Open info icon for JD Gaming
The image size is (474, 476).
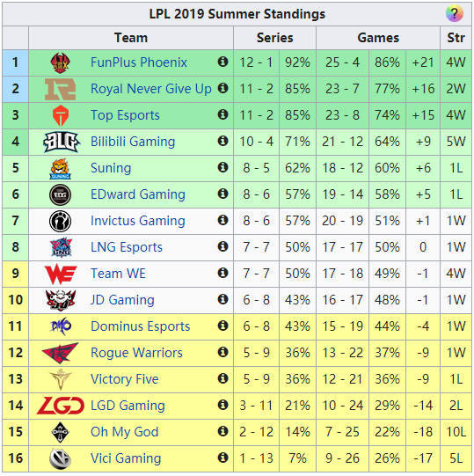(222, 299)
